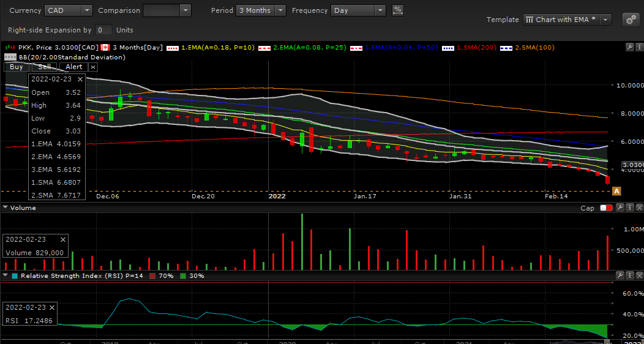Click the orange A marker on chart

(x=616, y=191)
